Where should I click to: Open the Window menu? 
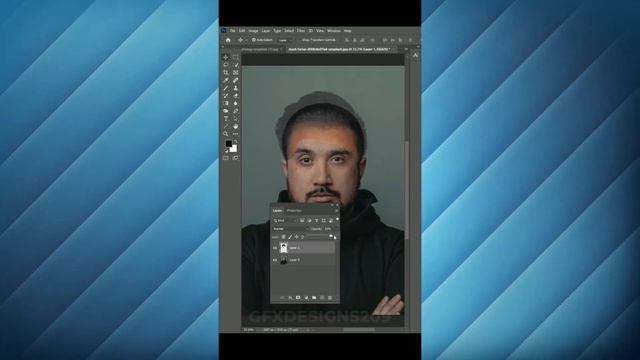click(333, 31)
